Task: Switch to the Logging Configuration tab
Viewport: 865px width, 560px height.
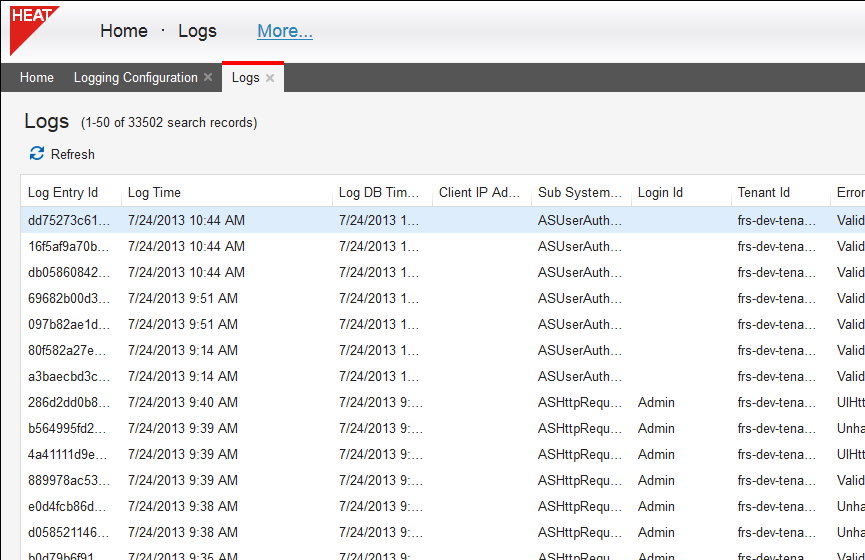Action: [135, 78]
